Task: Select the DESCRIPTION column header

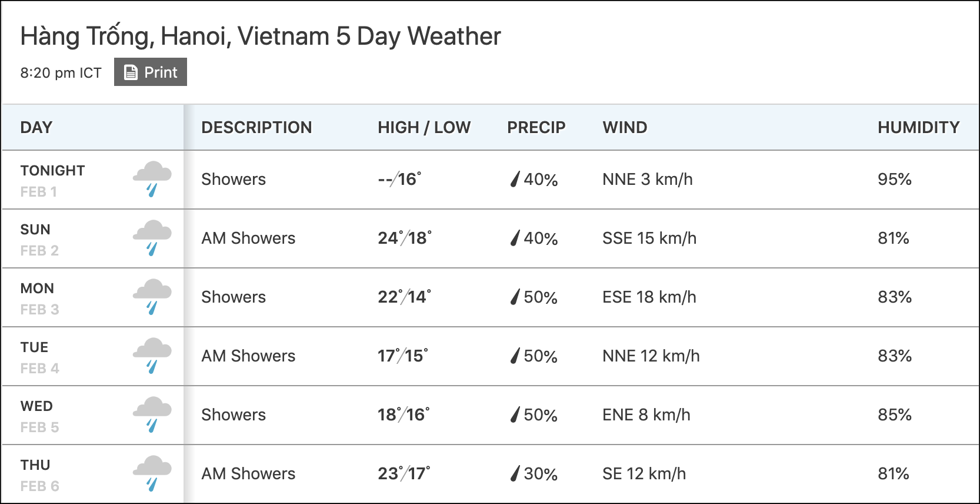Action: coord(256,127)
